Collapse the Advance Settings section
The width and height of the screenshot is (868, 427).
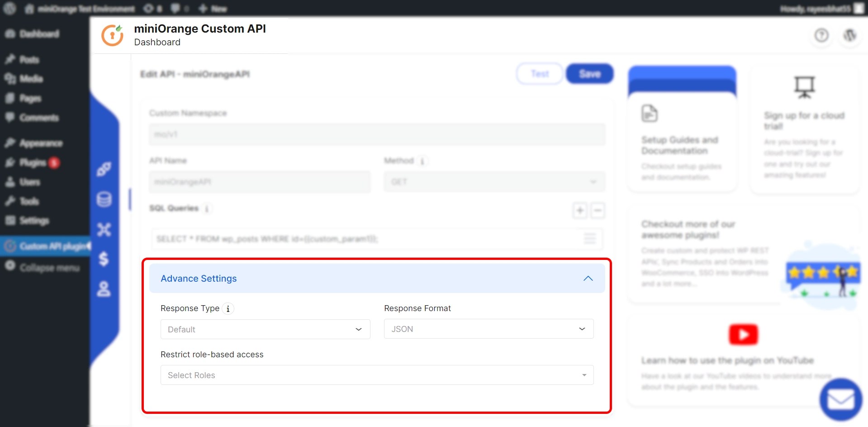pos(588,278)
